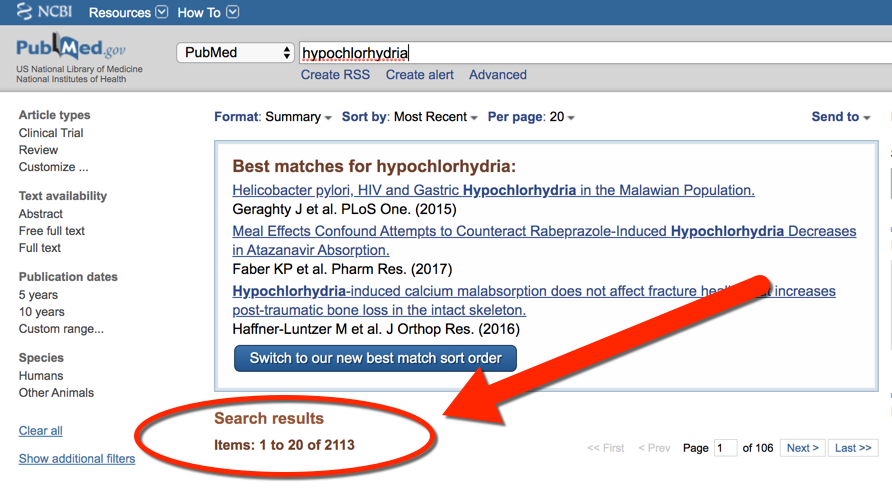The height and width of the screenshot is (491, 892).
Task: Filter by Abstract text availability
Action: click(40, 214)
